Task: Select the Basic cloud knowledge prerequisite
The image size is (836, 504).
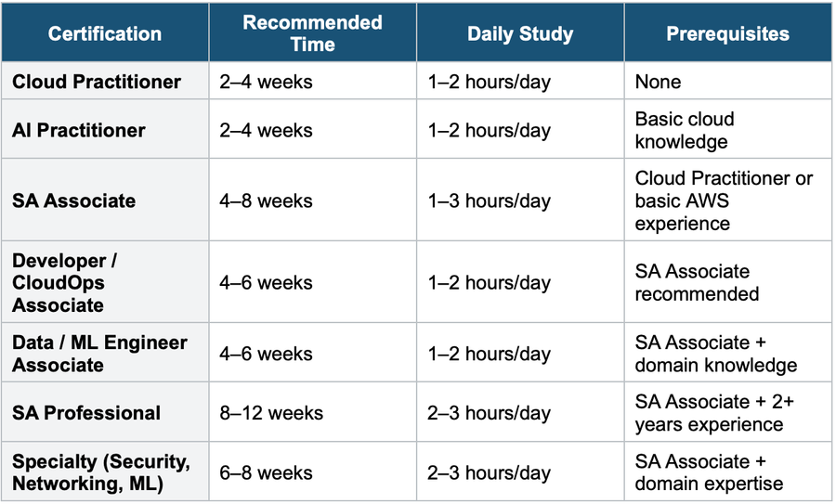Action: tap(685, 130)
